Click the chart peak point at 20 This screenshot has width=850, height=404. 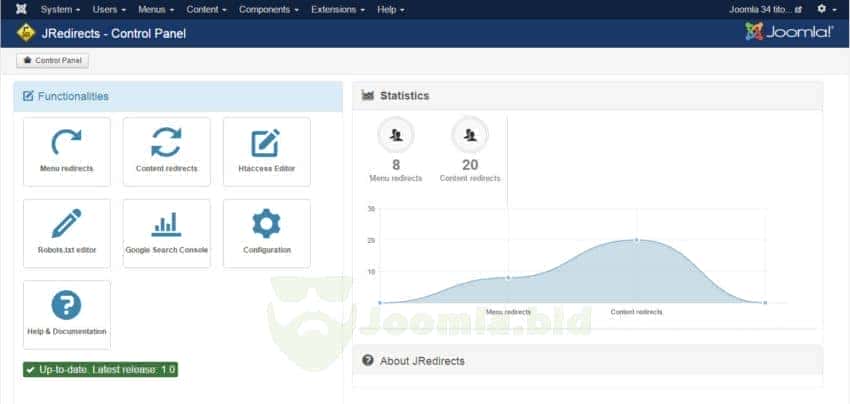pos(636,240)
